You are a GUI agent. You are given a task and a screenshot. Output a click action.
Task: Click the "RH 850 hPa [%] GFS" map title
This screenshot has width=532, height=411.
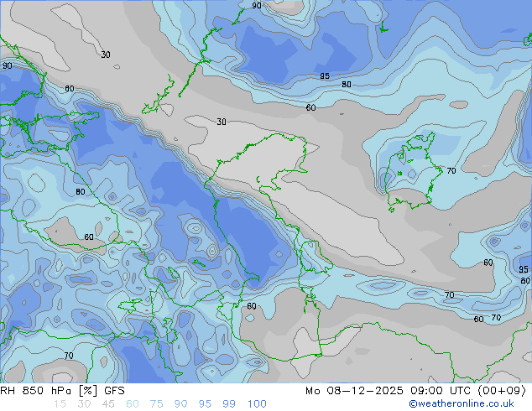tap(62, 391)
